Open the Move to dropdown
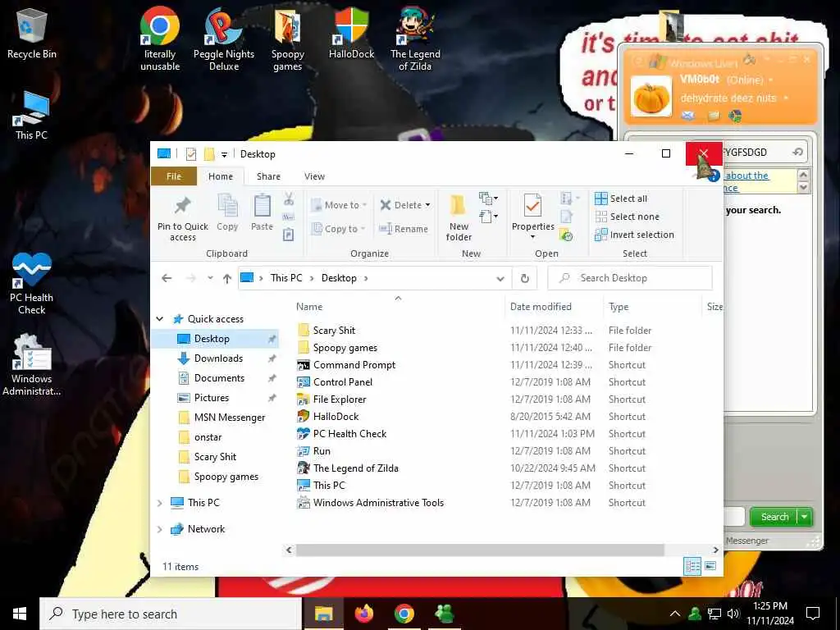The width and height of the screenshot is (840, 630). coord(339,204)
